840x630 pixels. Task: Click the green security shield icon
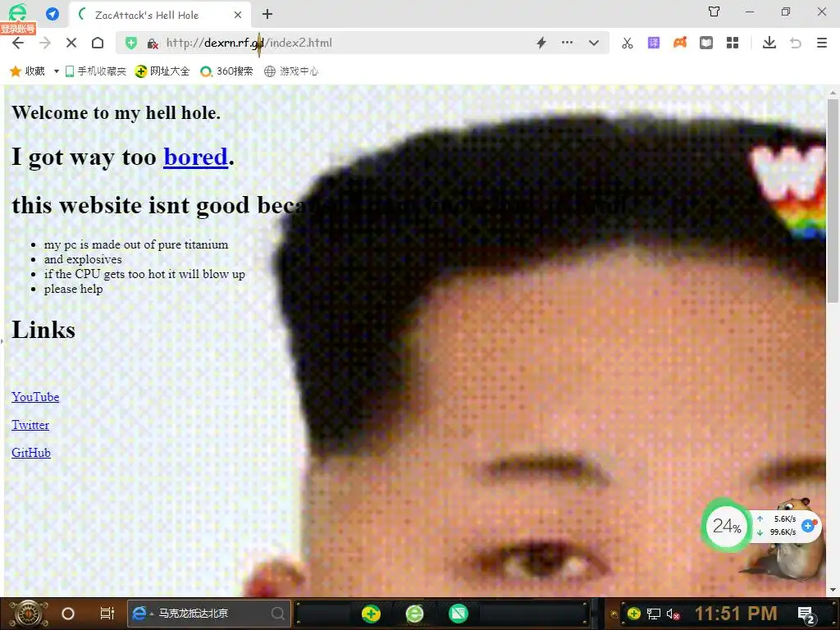tap(131, 43)
